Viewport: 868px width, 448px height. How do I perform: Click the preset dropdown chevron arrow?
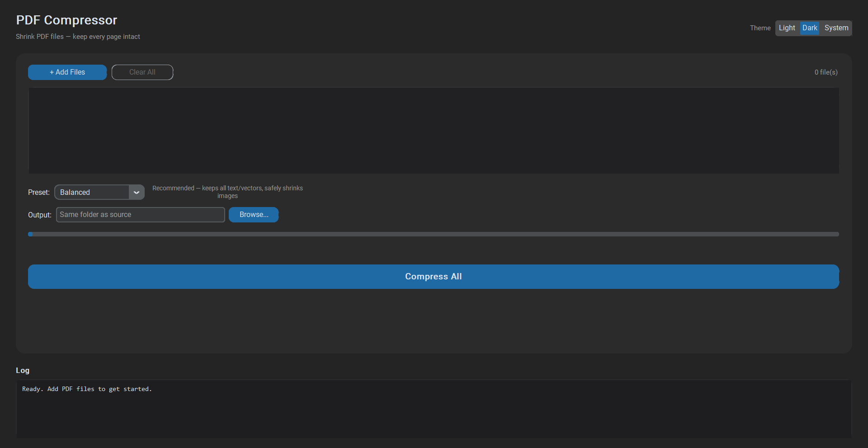[137, 192]
